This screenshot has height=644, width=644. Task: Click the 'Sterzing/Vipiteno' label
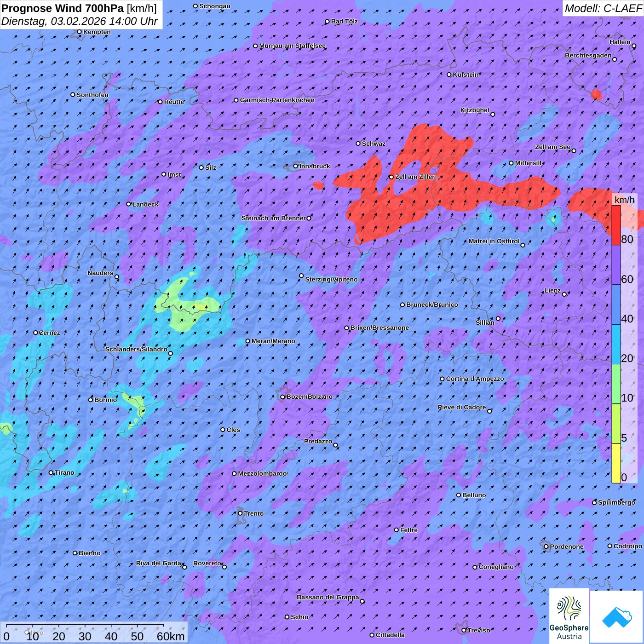pos(331,279)
